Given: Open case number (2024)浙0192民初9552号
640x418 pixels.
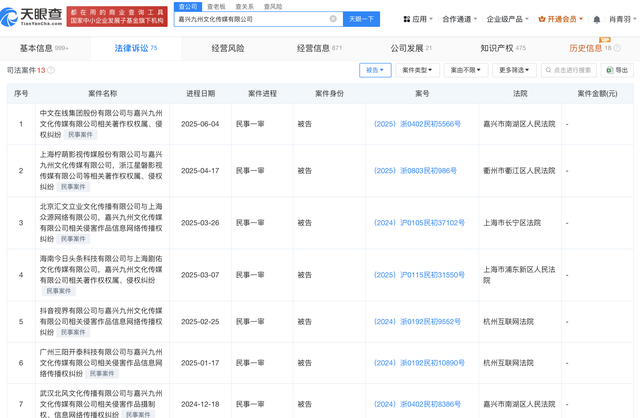Looking at the screenshot, I should [417, 322].
